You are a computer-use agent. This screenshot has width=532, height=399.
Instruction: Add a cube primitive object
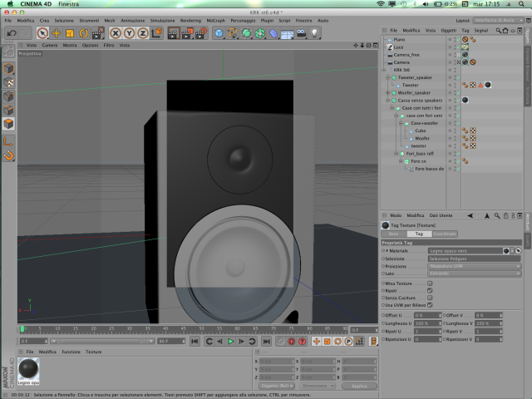click(219, 33)
